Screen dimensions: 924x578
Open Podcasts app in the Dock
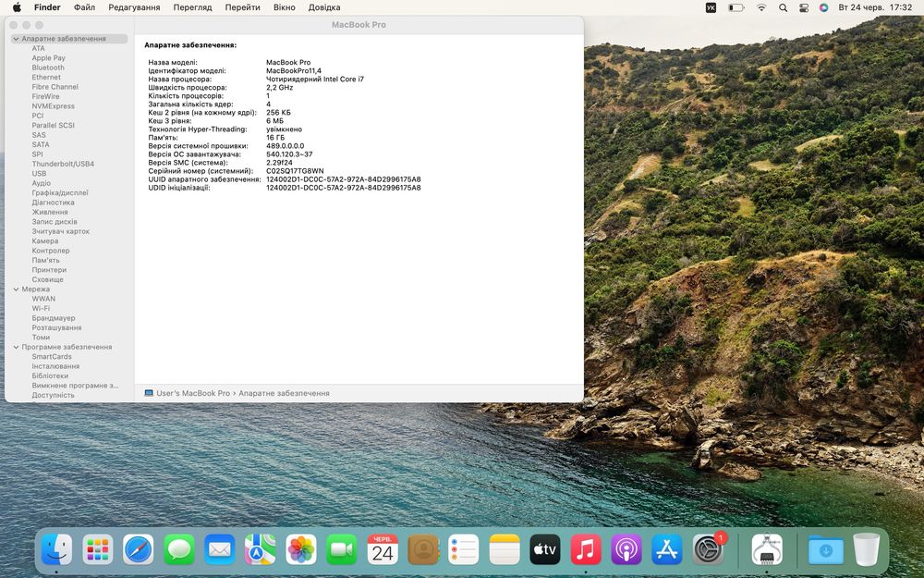[626, 549]
